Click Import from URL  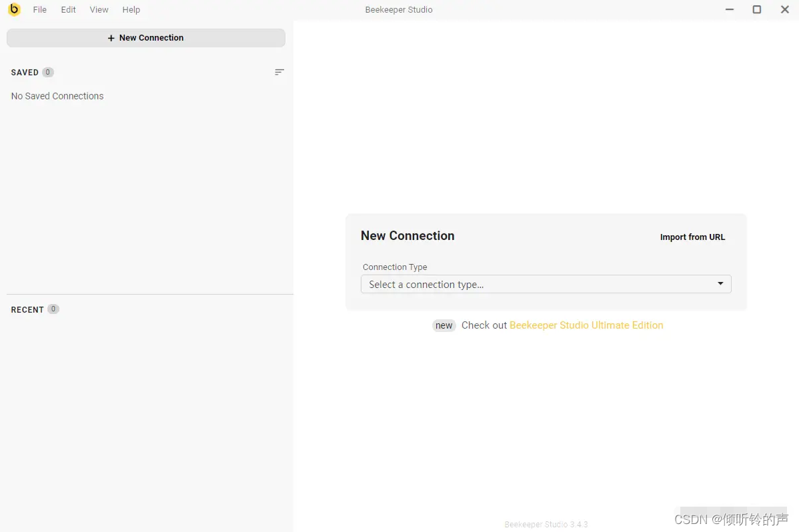pos(692,237)
